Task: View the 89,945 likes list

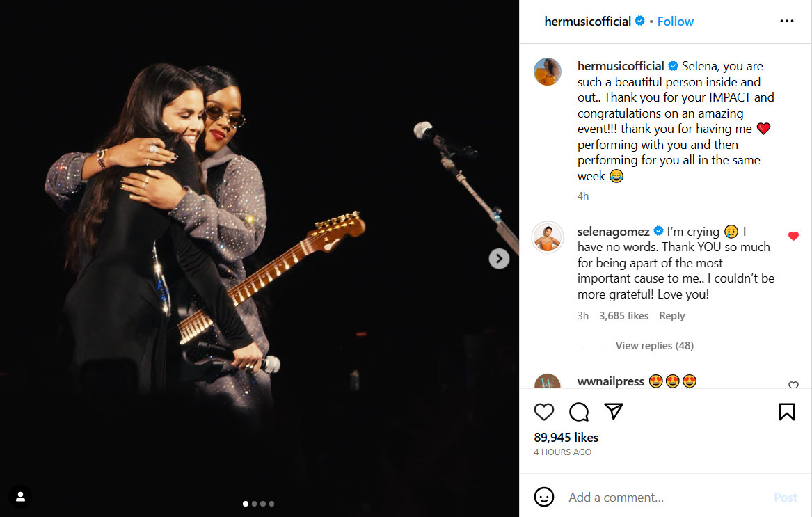Action: point(566,438)
